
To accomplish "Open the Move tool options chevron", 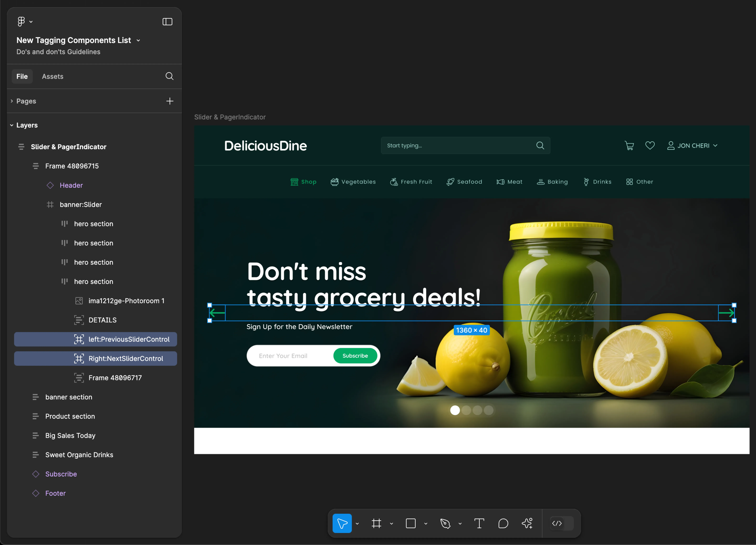I will pyautogui.click(x=357, y=524).
